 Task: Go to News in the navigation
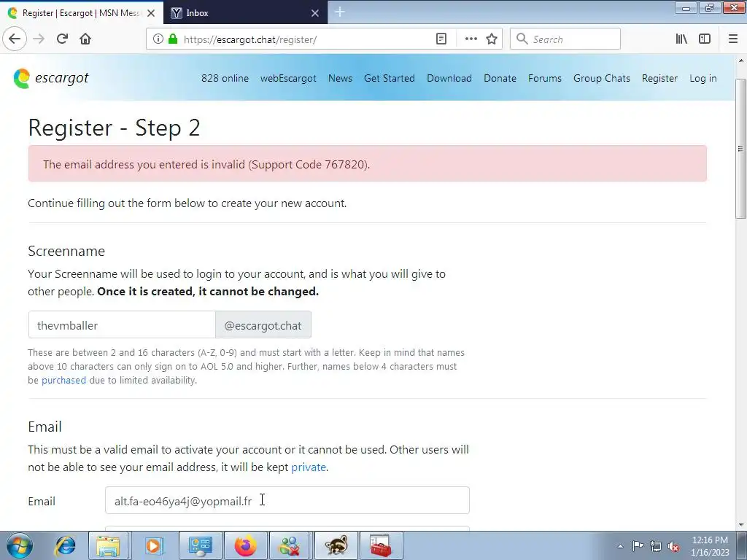340,78
